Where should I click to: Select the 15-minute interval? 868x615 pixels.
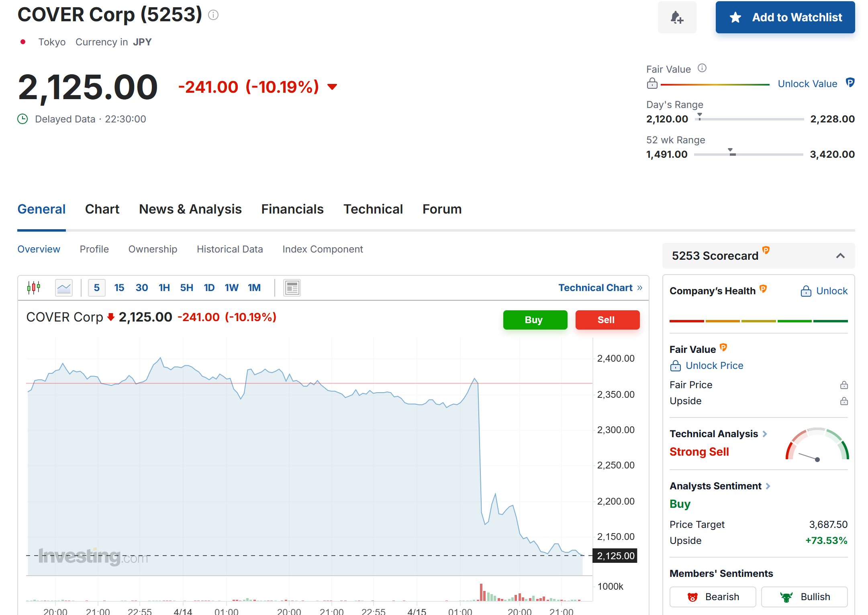coord(119,287)
